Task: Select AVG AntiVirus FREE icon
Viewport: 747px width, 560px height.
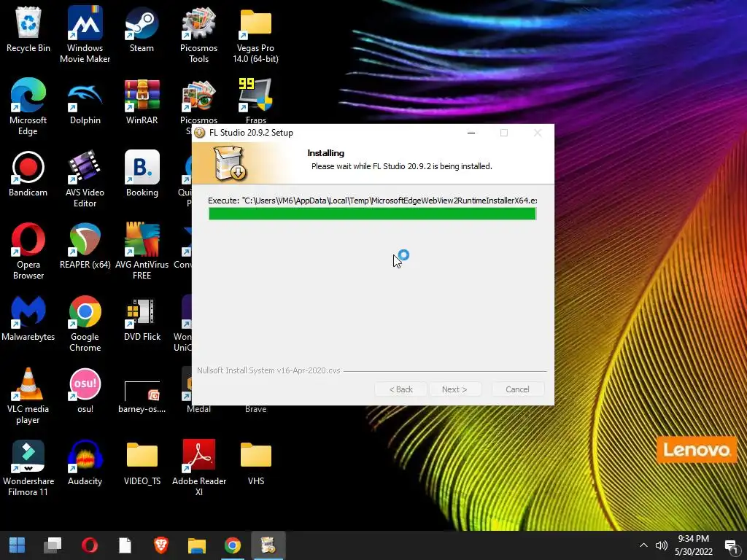Action: coord(142,252)
